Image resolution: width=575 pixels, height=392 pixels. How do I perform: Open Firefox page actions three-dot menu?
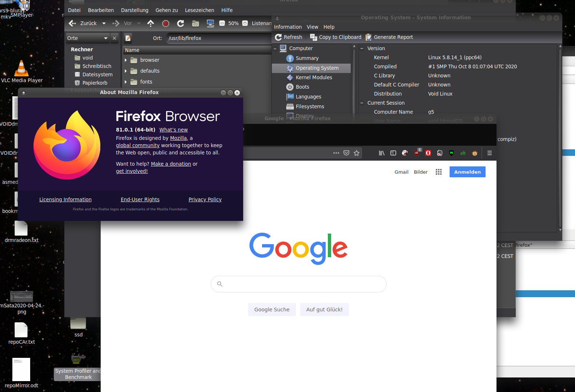[336, 153]
